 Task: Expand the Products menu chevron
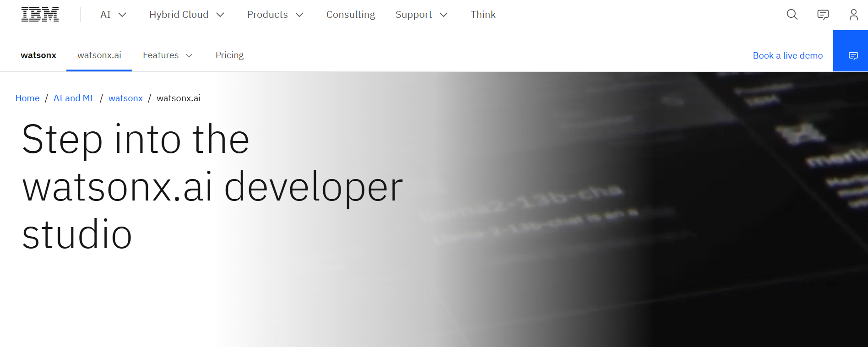coord(299,15)
